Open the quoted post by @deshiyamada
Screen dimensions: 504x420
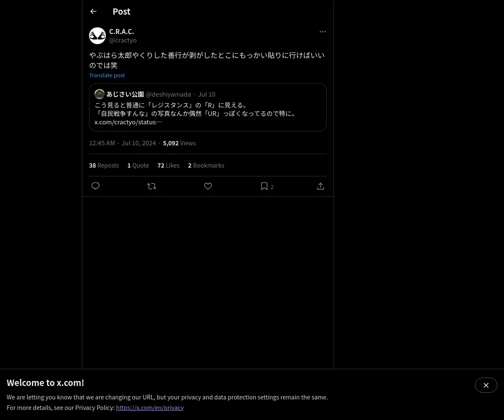click(x=208, y=108)
